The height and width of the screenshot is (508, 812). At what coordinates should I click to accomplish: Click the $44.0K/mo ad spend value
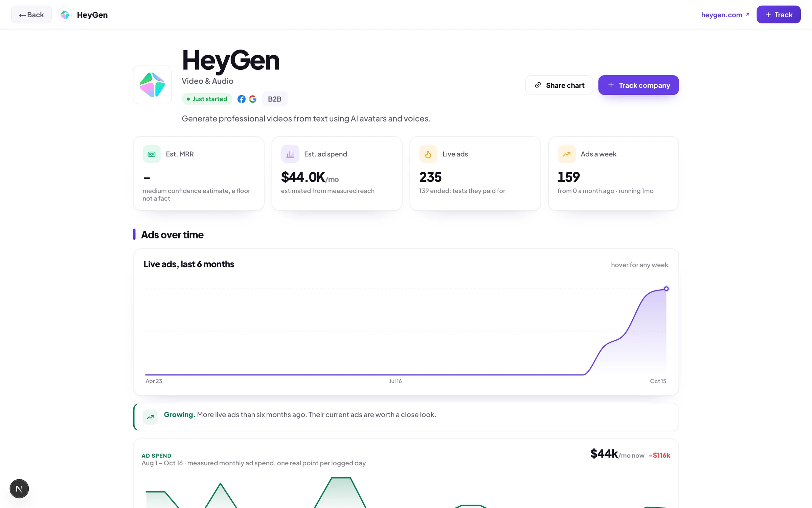click(310, 177)
